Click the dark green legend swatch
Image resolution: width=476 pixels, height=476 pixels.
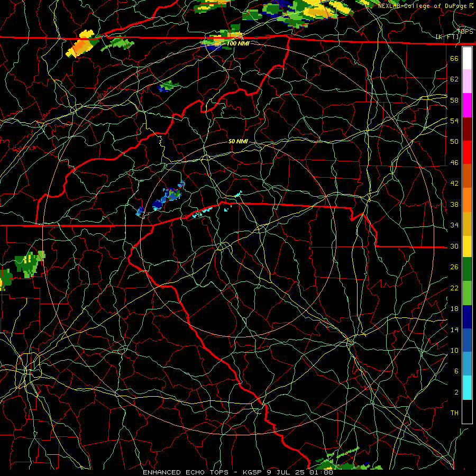pos(467,269)
